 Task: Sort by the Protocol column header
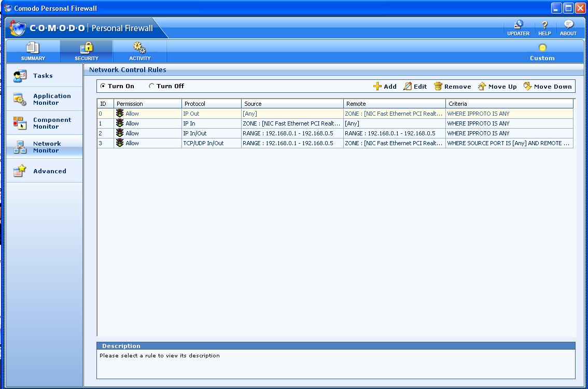212,104
